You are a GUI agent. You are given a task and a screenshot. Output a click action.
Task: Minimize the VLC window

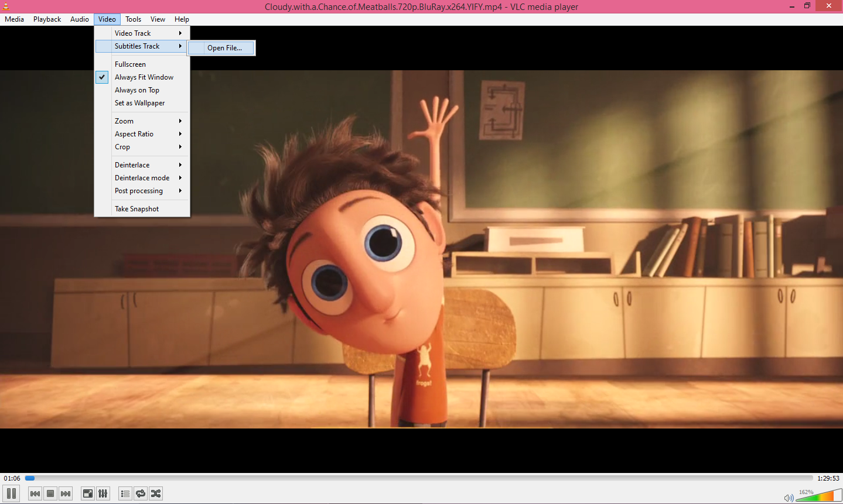(x=791, y=6)
